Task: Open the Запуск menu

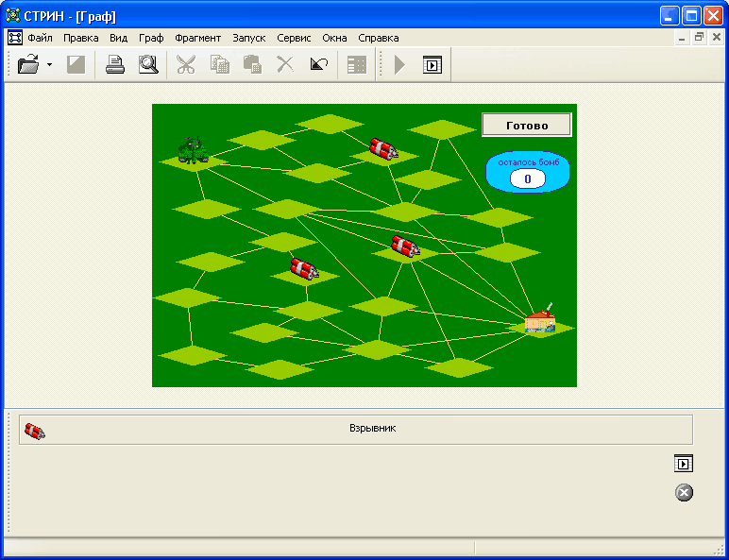Action: (x=249, y=38)
